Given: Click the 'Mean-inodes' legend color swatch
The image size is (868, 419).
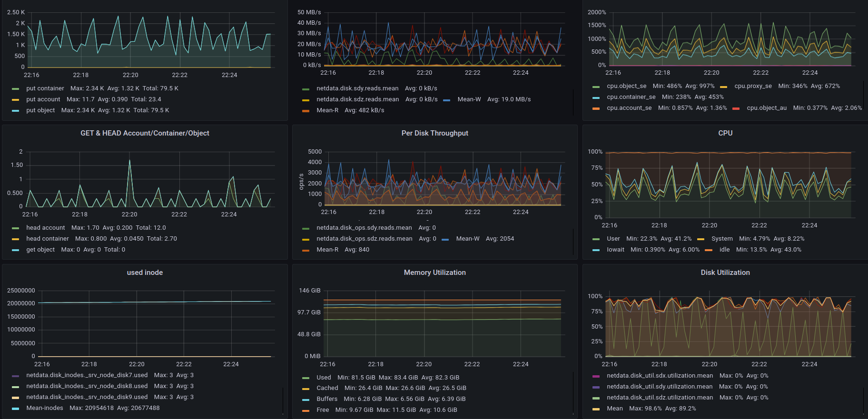Looking at the screenshot, I should [x=16, y=409].
